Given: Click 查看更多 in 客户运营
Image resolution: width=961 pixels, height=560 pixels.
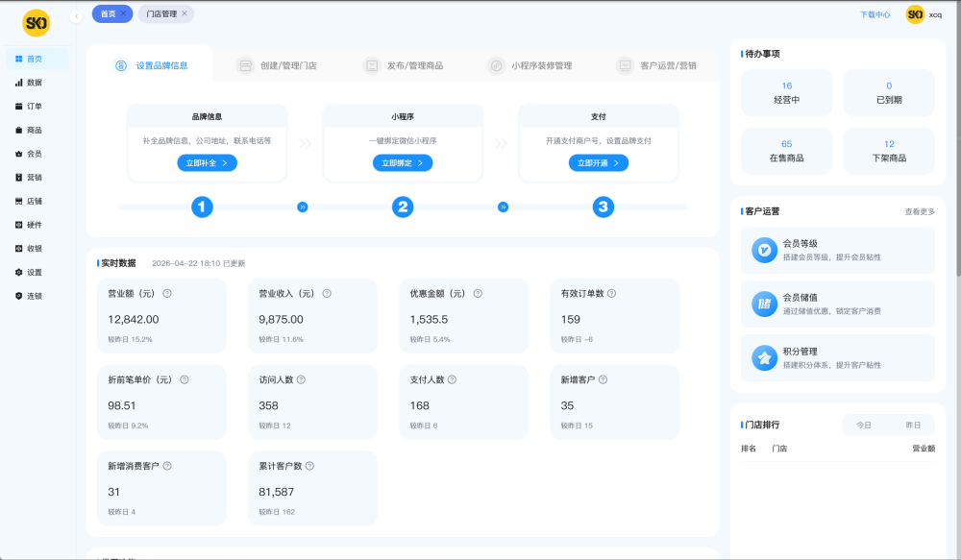Looking at the screenshot, I should [x=920, y=212].
